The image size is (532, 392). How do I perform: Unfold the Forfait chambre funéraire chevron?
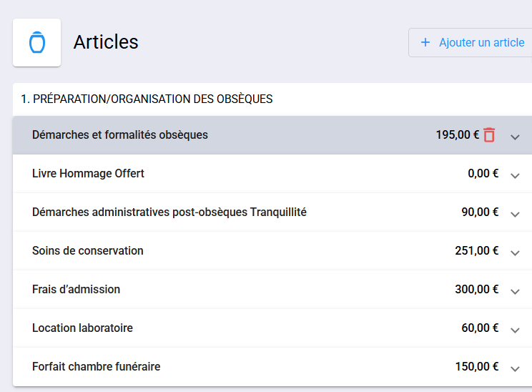coord(515,368)
